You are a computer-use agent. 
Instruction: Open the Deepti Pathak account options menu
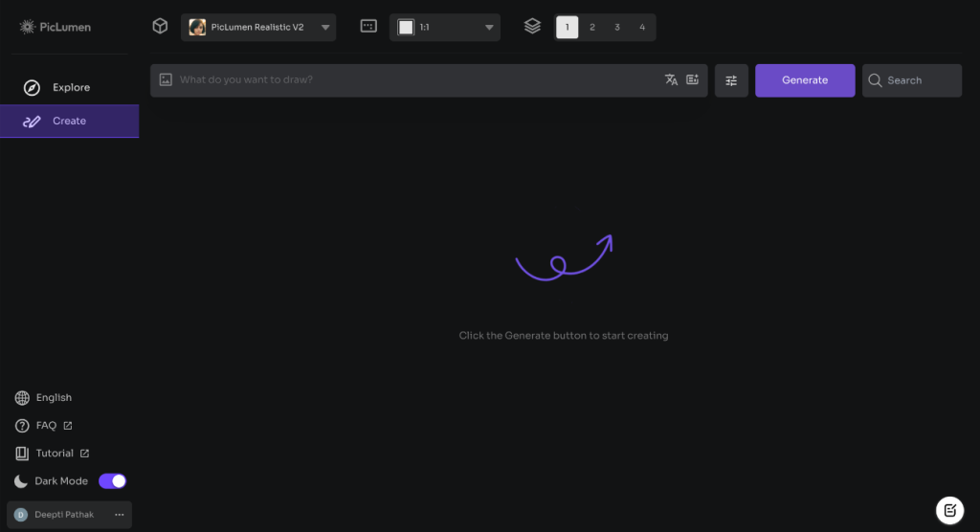(x=120, y=515)
